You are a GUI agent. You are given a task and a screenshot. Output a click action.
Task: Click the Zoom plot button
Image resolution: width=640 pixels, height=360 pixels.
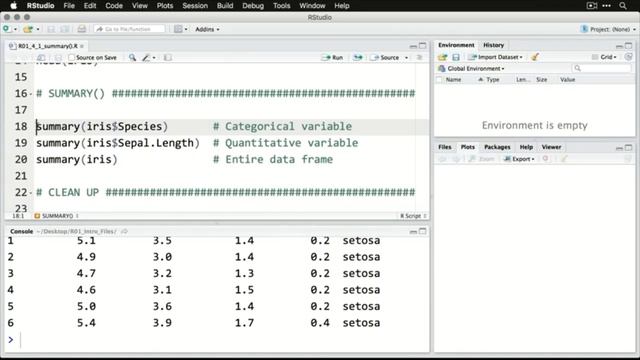click(x=482, y=159)
